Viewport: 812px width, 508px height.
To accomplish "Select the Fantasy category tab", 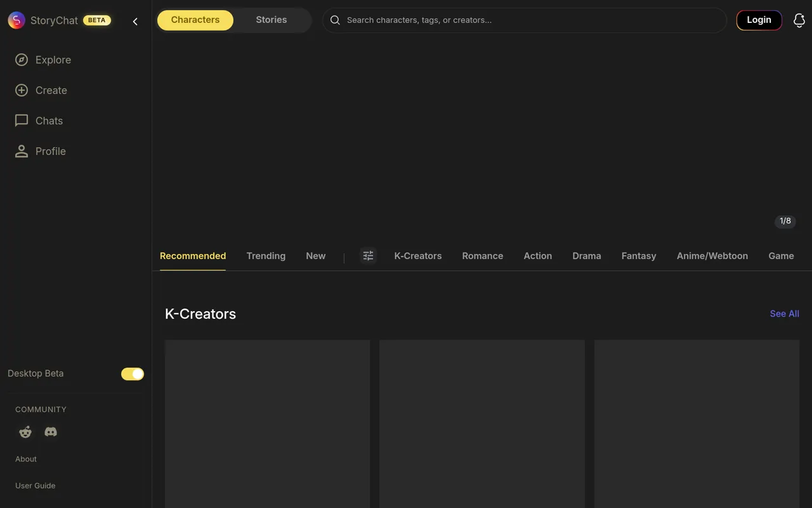I will pyautogui.click(x=639, y=256).
